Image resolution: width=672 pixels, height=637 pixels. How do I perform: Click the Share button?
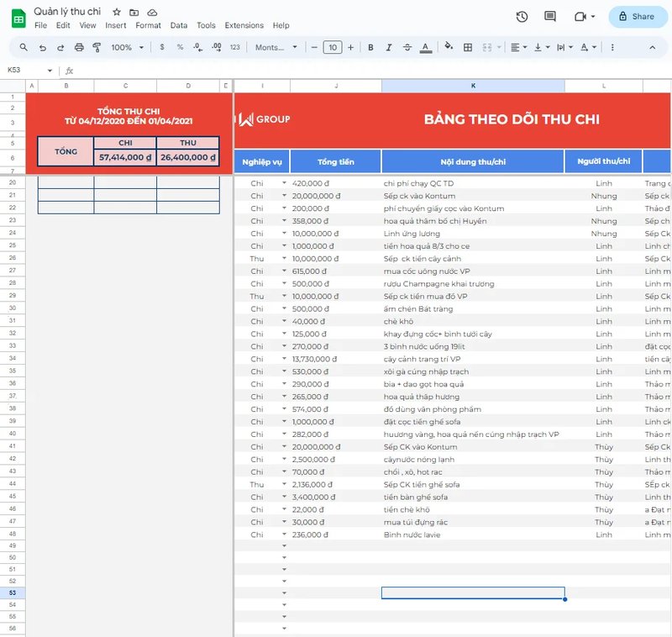(638, 17)
